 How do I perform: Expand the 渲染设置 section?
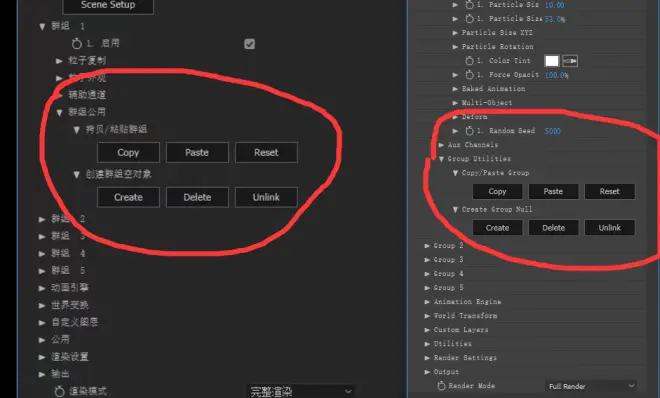(42, 357)
